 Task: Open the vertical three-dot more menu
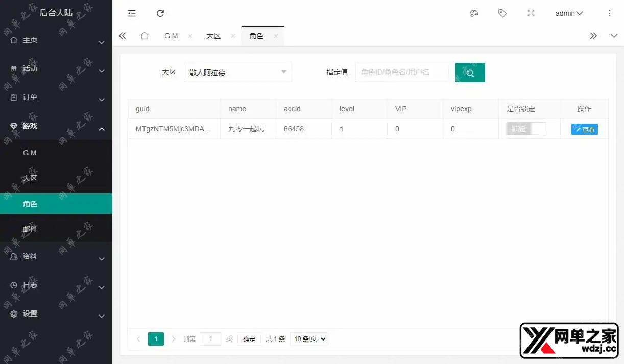coord(610,13)
